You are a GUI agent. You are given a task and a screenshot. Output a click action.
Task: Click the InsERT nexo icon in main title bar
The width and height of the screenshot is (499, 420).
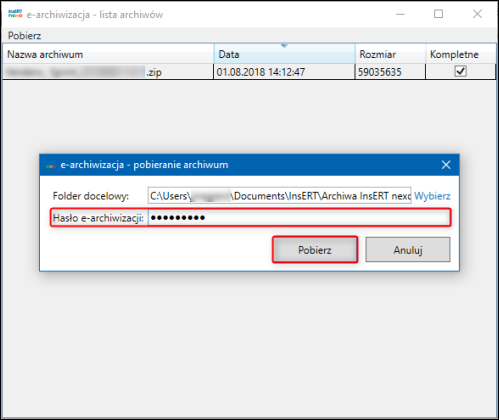click(15, 14)
